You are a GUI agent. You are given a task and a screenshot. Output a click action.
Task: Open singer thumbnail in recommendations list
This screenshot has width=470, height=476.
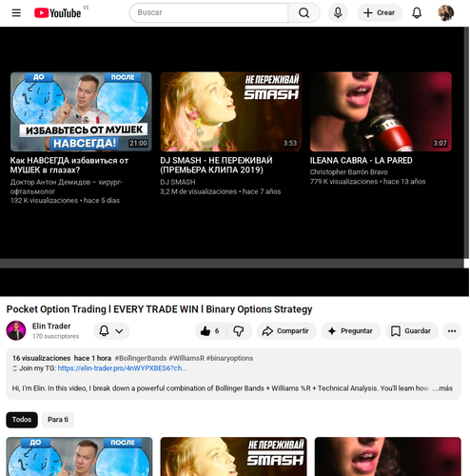coord(388,456)
